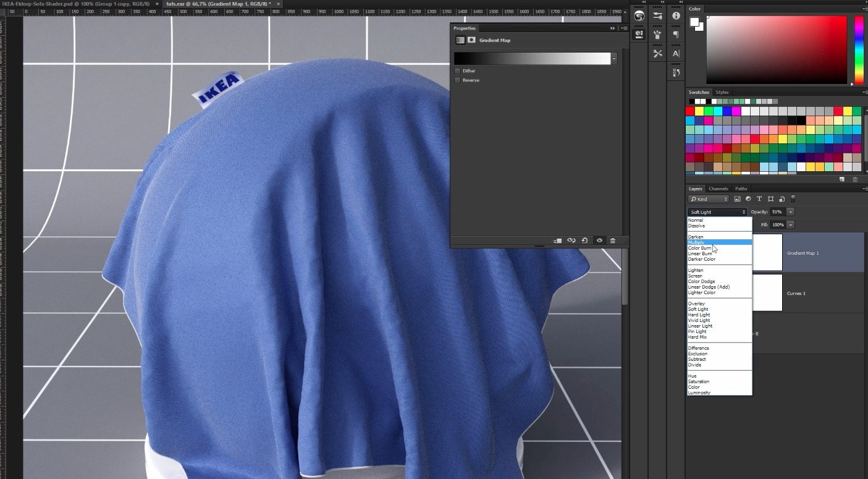Switch to the Styles tab
868x479 pixels.
[722, 92]
